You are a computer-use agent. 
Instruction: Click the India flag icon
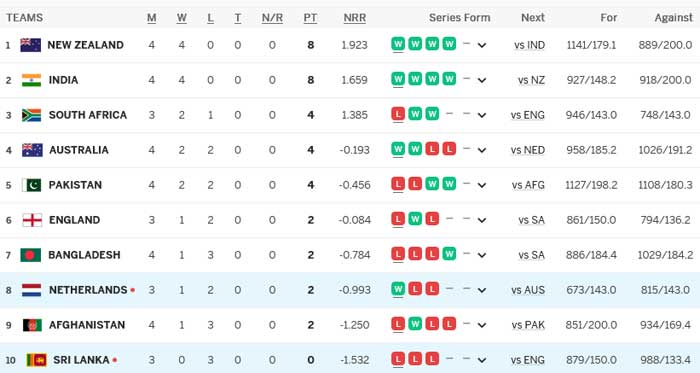click(x=31, y=80)
